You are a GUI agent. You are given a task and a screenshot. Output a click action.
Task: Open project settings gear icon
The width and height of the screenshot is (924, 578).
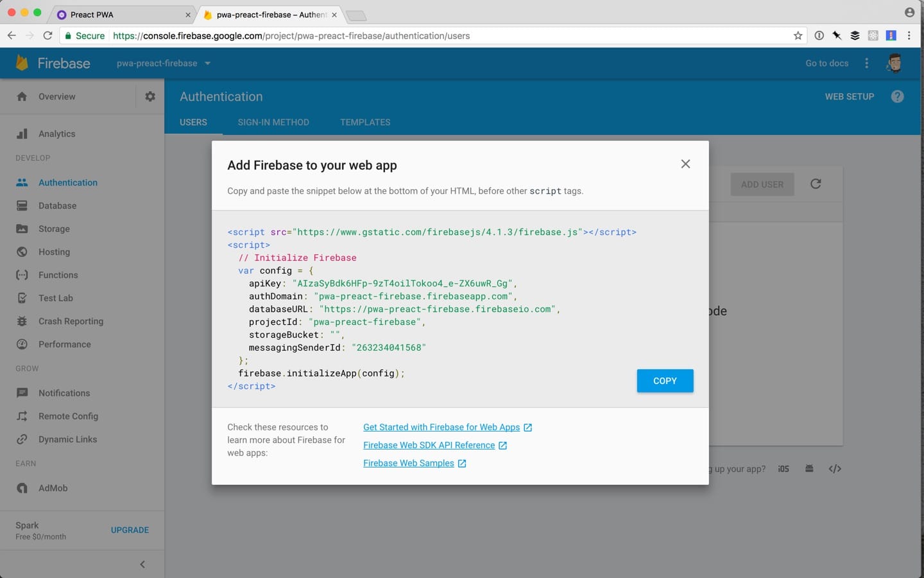150,96
